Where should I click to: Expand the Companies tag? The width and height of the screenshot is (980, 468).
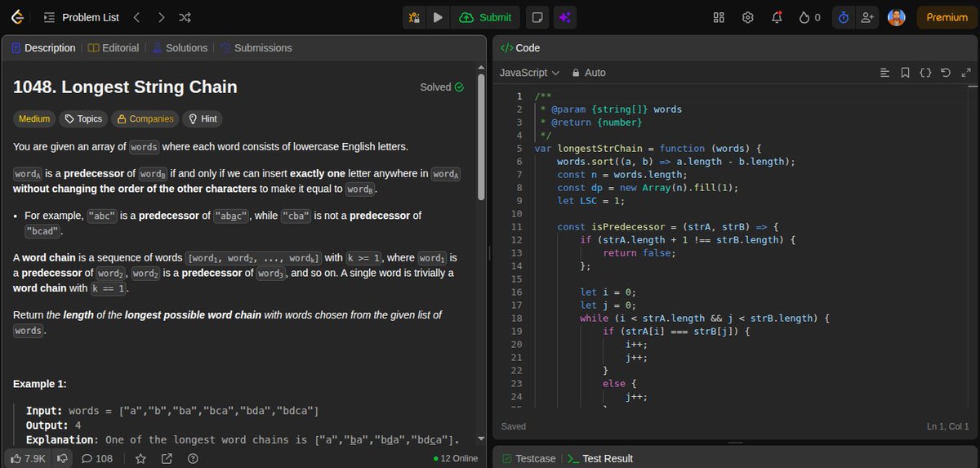pos(145,119)
